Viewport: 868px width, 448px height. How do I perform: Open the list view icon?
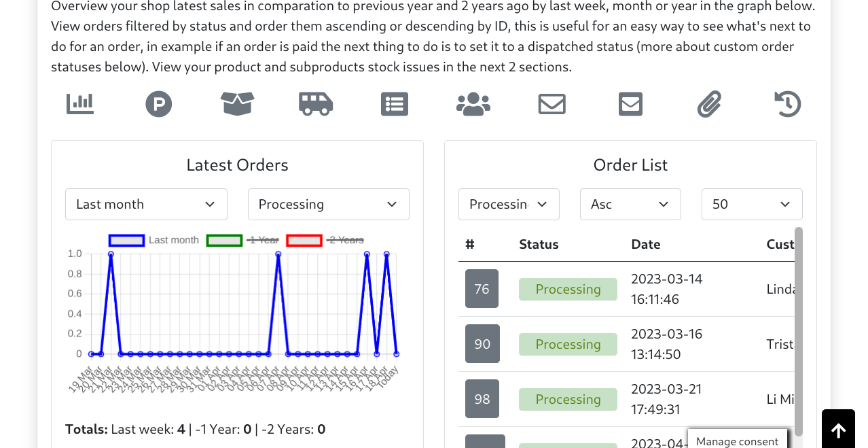coord(395,104)
